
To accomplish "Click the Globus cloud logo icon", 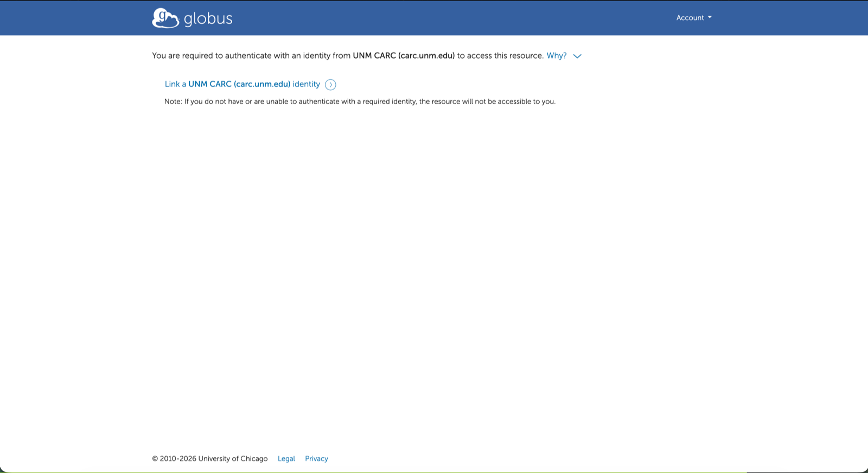I will pyautogui.click(x=165, y=18).
